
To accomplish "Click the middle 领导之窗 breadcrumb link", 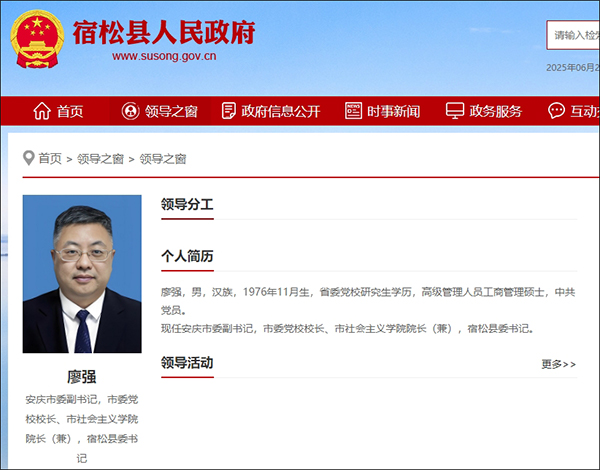I will 100,158.
